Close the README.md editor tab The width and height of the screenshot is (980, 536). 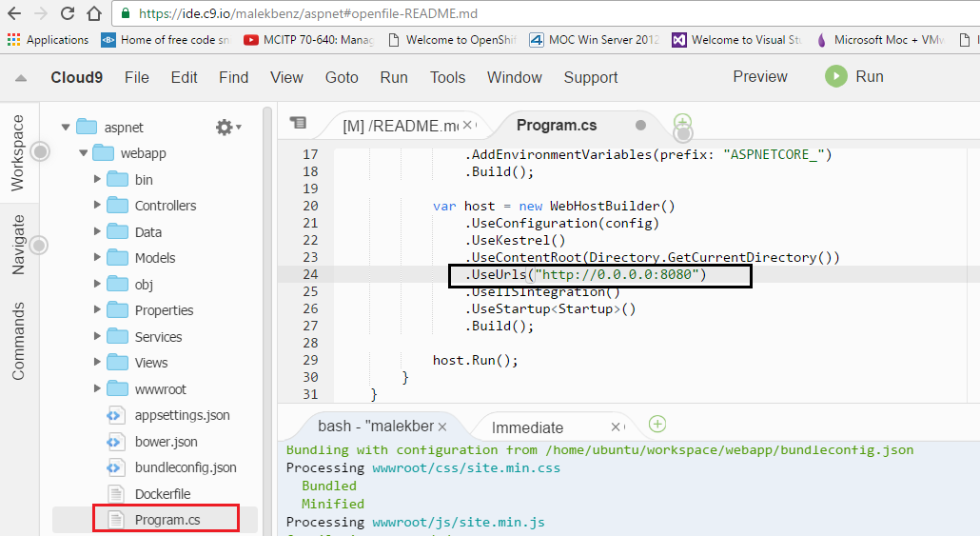tap(467, 125)
